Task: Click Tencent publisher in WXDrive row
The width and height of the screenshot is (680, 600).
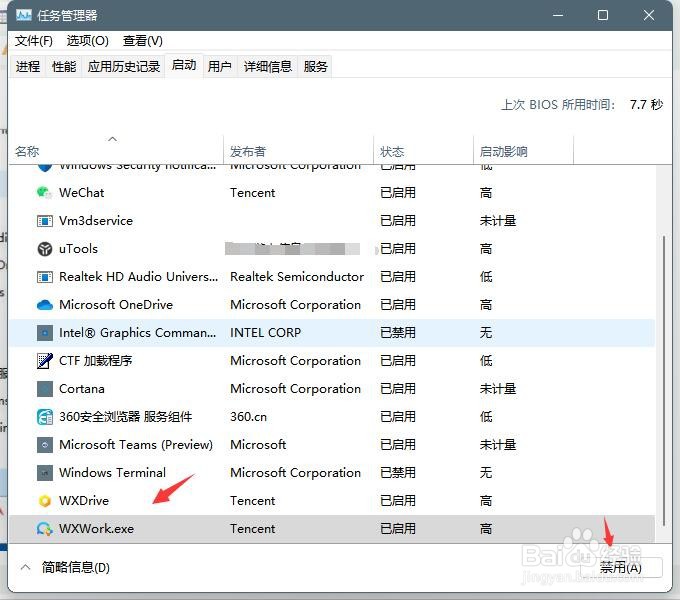Action: [x=252, y=501]
